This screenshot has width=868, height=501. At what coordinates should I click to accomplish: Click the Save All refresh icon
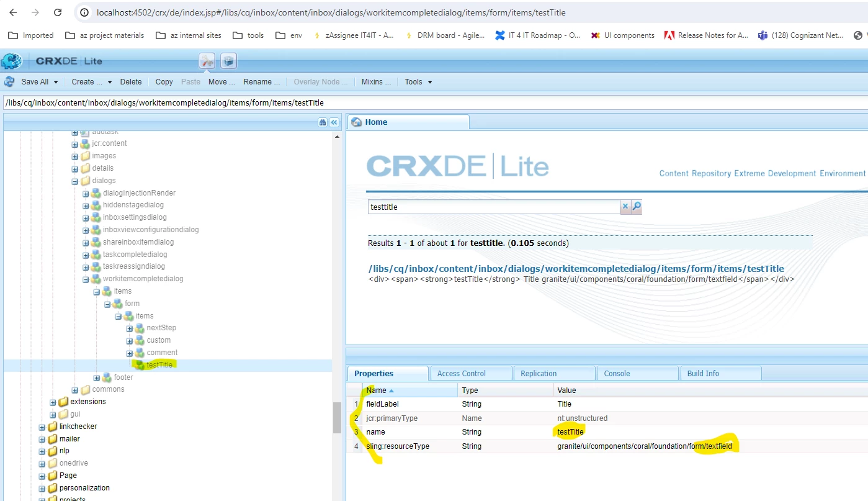click(9, 81)
